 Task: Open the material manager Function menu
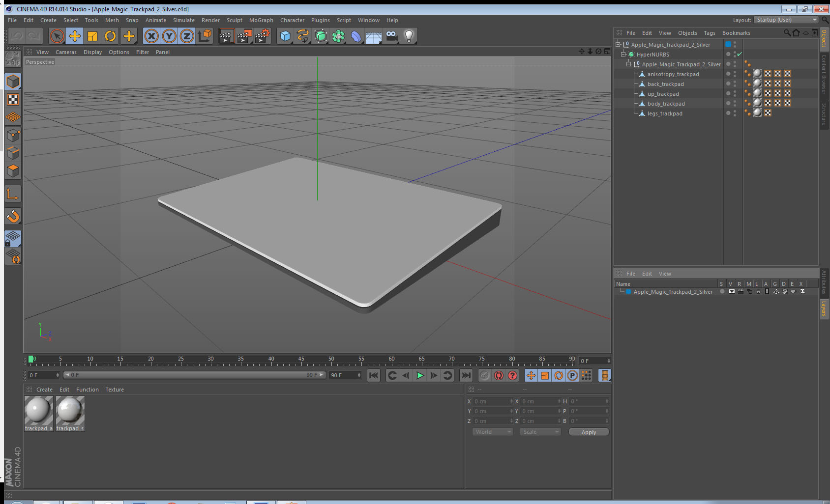pyautogui.click(x=87, y=390)
